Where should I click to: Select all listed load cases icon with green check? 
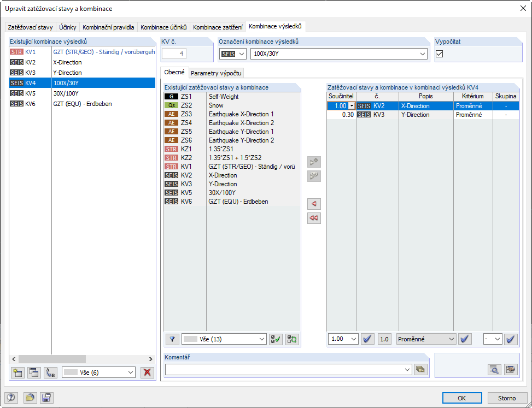pos(275,339)
